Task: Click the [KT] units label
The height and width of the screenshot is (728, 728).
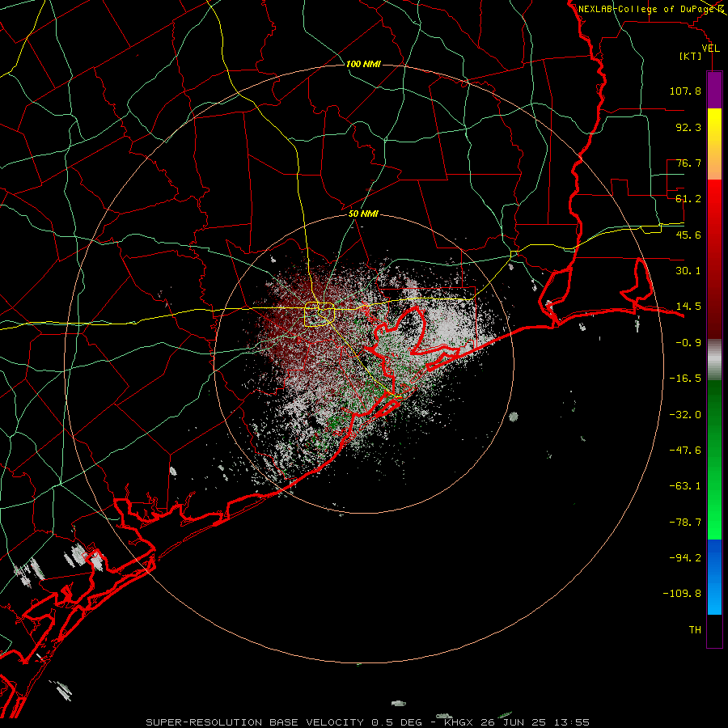Action: tap(691, 56)
